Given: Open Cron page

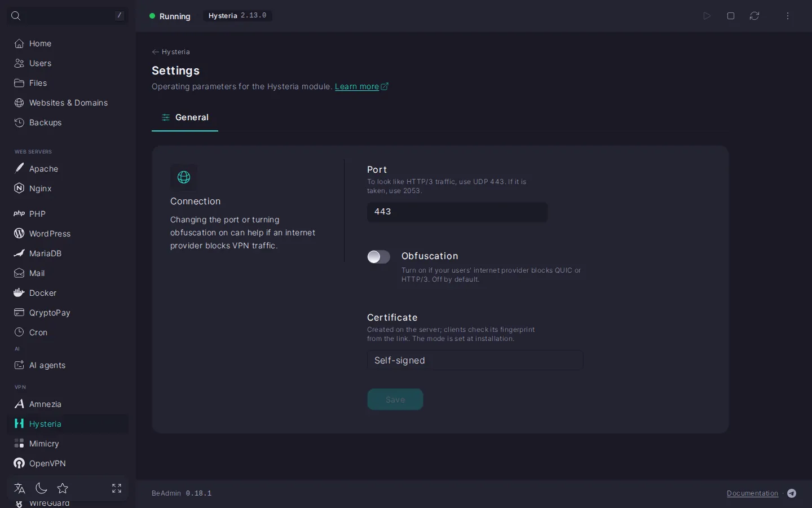Looking at the screenshot, I should (x=68, y=332).
